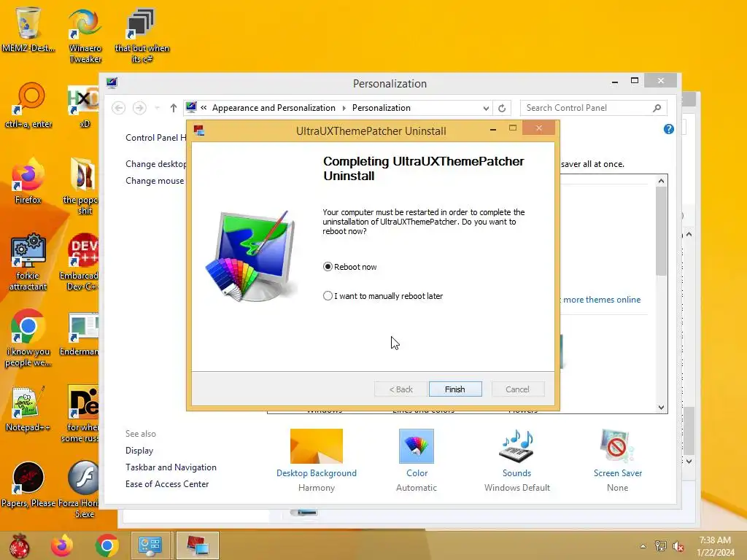Click themes list scrollbar up arrow

661,181
